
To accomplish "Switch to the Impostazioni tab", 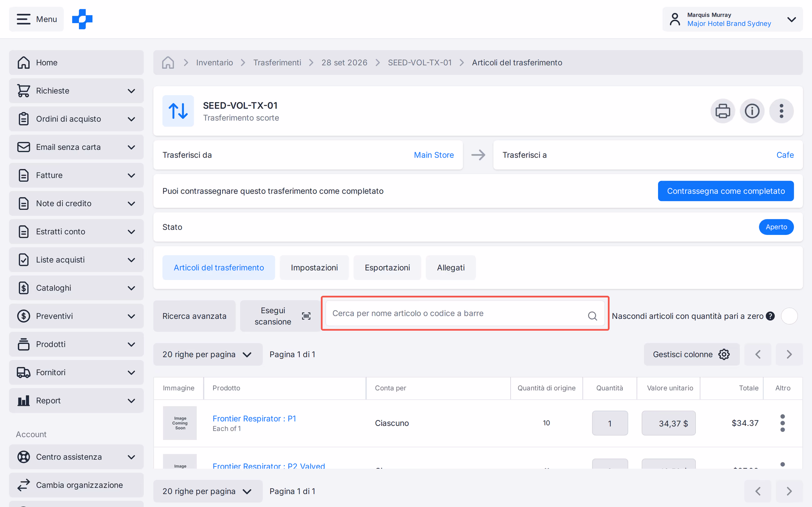I will pyautogui.click(x=314, y=268).
